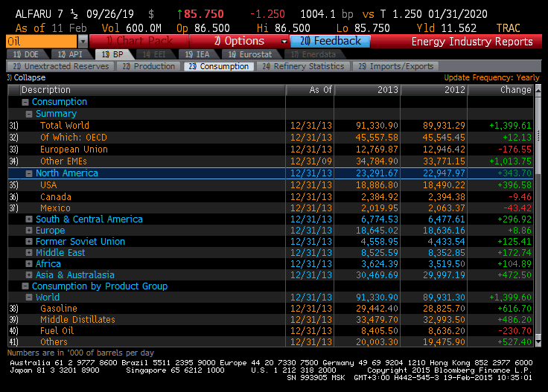Select the BP source tab
The width and height of the screenshot is (548, 392).
112,54
